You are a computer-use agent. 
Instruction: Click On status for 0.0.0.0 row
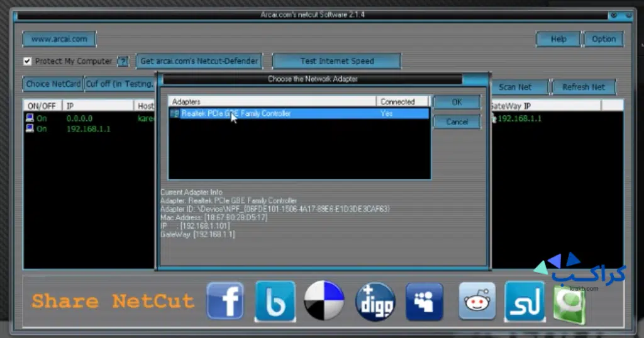(x=42, y=118)
